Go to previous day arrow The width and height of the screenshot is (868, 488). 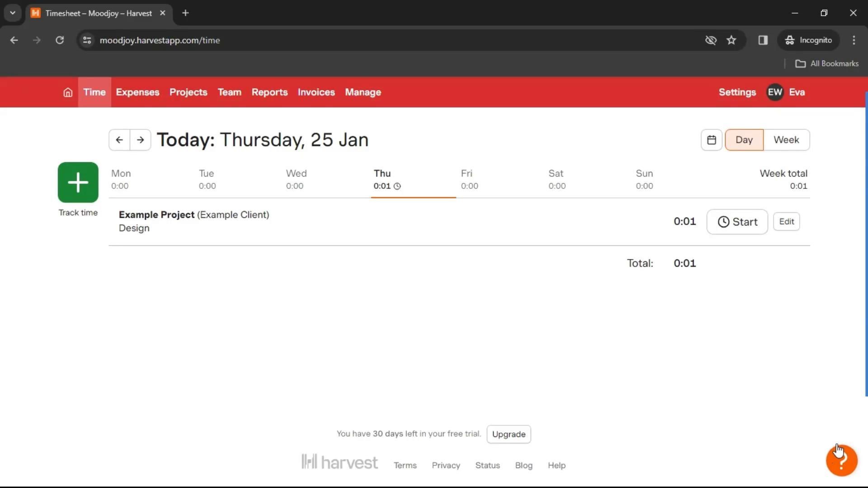click(119, 140)
